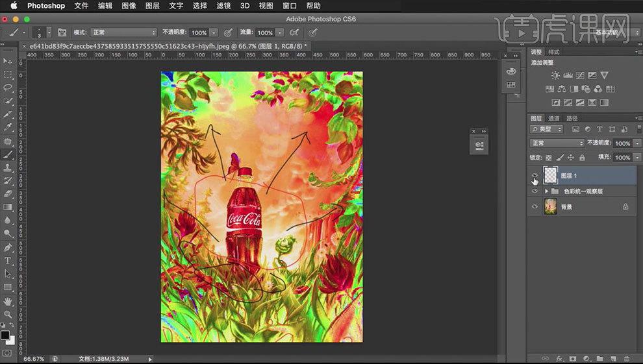643x364 pixels.
Task: Select the Hand tool
Action: click(7, 301)
